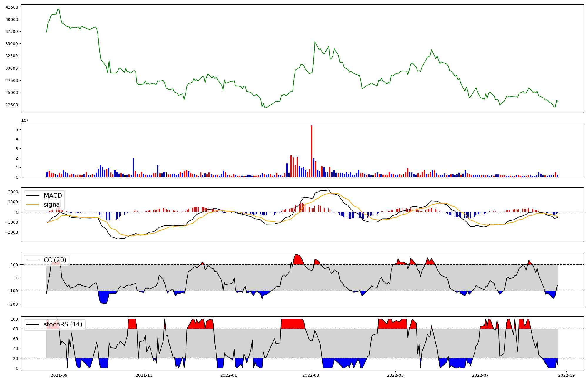Click the CCI(20) legend entry

pos(55,260)
